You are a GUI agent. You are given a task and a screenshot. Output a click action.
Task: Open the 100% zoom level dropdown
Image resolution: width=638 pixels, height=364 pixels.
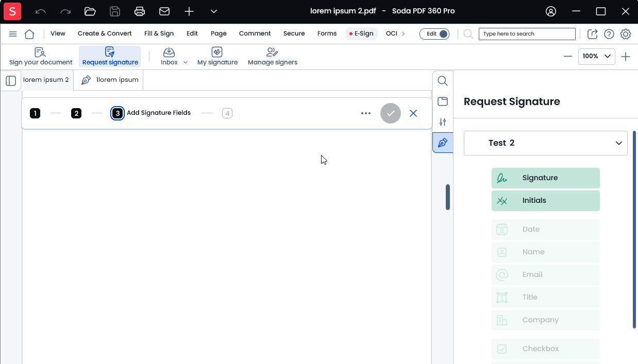596,56
